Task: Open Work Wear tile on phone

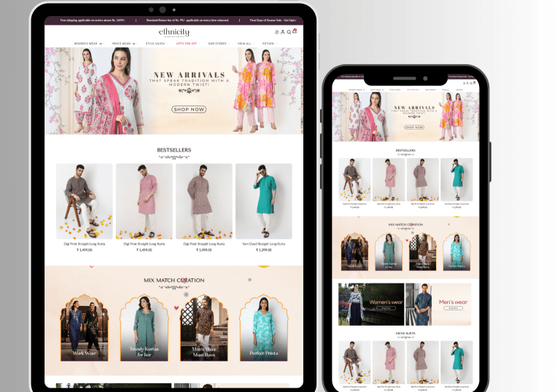Action: pyautogui.click(x=354, y=252)
